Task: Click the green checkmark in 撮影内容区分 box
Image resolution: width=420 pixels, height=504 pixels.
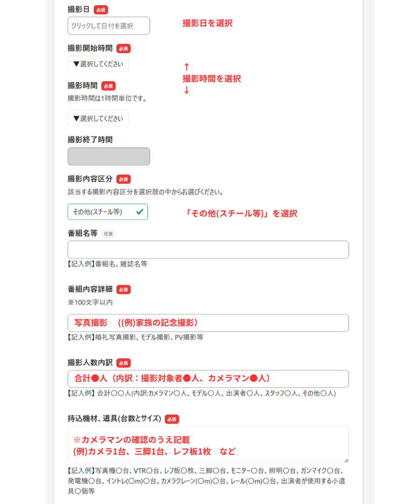Action: coord(140,211)
